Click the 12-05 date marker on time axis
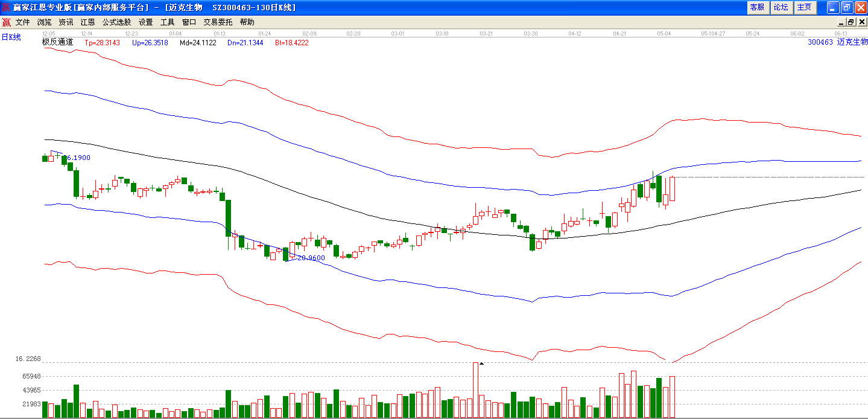The image size is (868, 419). (x=49, y=34)
